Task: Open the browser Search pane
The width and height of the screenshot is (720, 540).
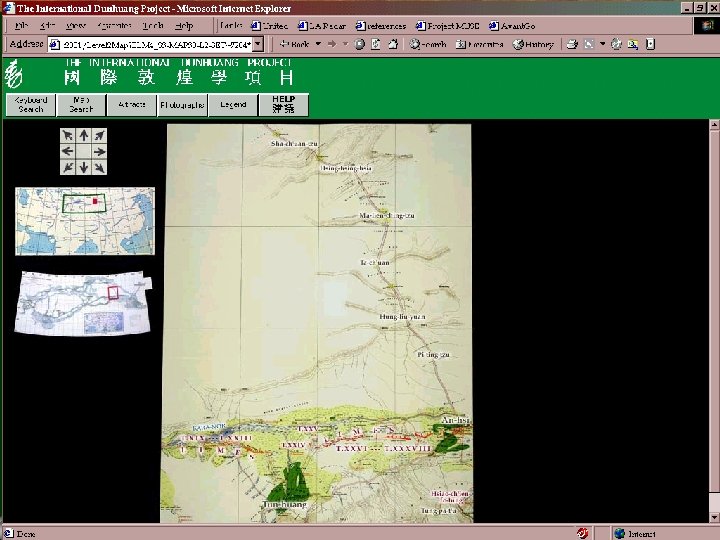Action: pyautogui.click(x=428, y=44)
